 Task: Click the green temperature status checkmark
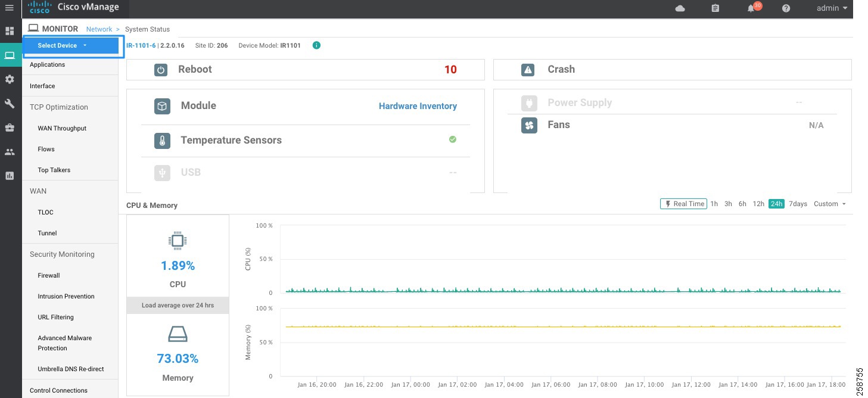coord(452,139)
